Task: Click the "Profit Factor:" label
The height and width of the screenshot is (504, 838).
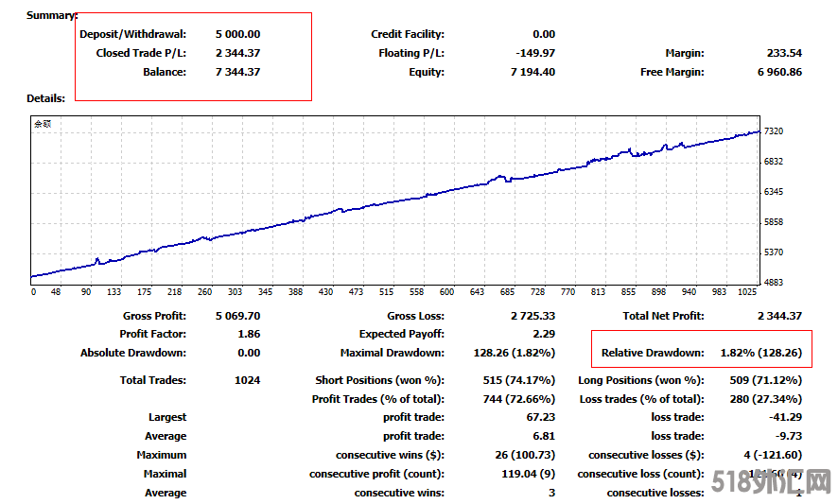Action: coord(153,334)
